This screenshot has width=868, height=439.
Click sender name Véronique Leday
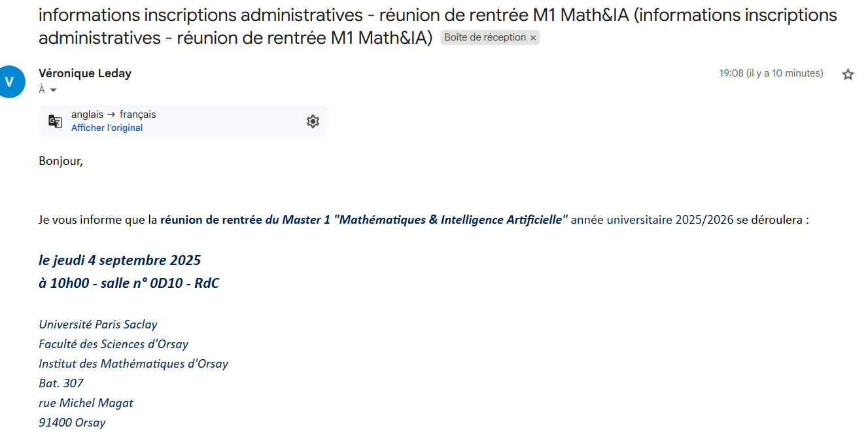[x=85, y=73]
